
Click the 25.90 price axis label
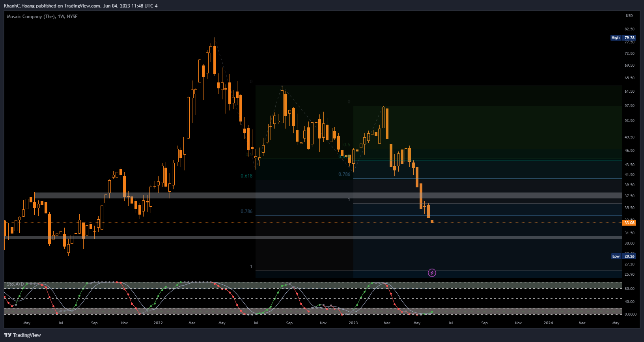coord(629,275)
